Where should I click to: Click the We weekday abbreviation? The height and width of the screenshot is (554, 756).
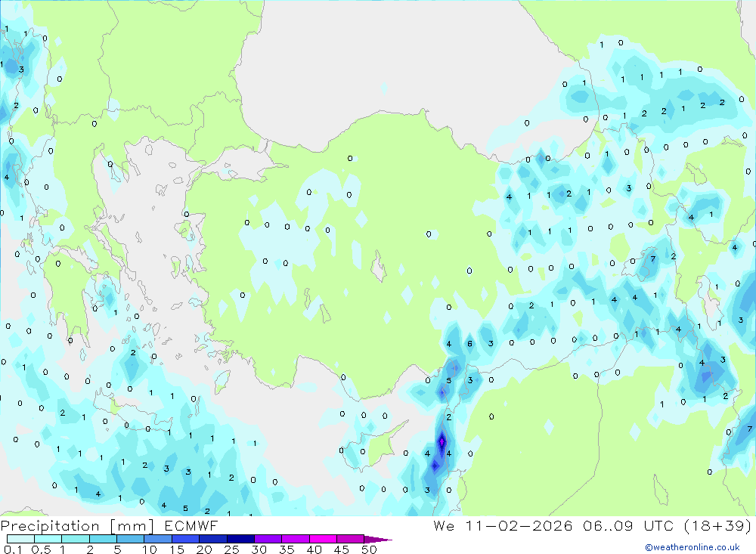[x=444, y=525]
